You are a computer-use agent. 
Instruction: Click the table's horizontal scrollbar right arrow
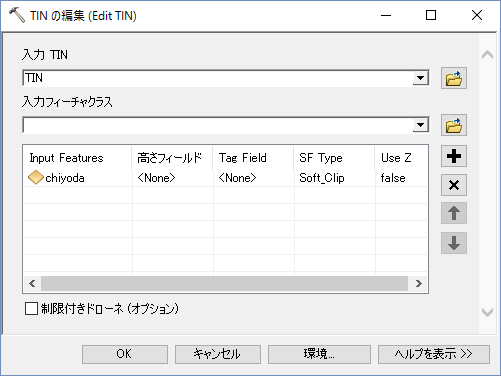pyautogui.click(x=419, y=284)
